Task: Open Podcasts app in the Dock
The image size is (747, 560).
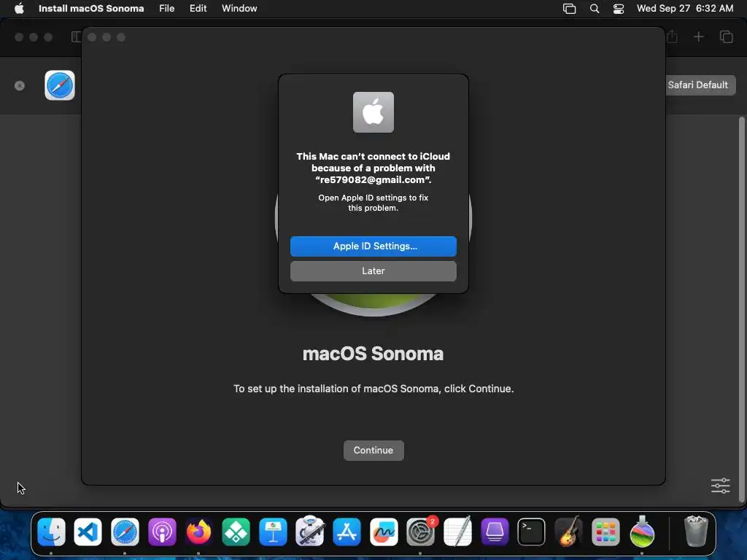Action: click(x=162, y=532)
